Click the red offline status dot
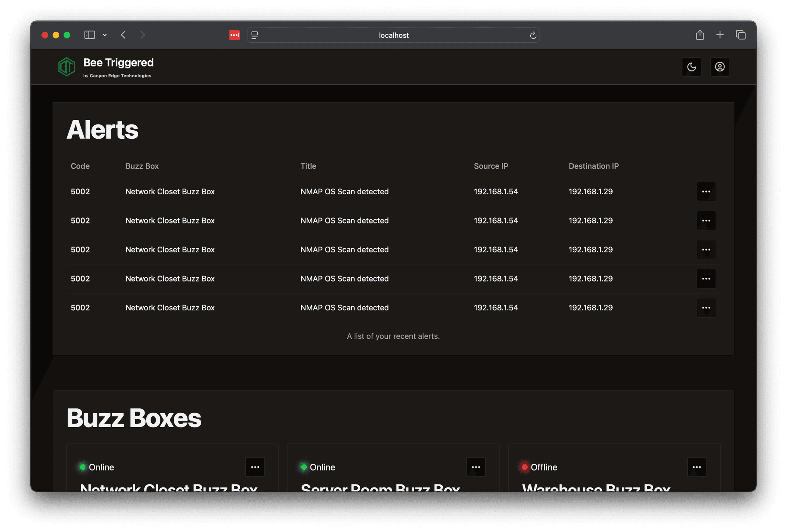Viewport: 787px width, 532px height. point(525,467)
